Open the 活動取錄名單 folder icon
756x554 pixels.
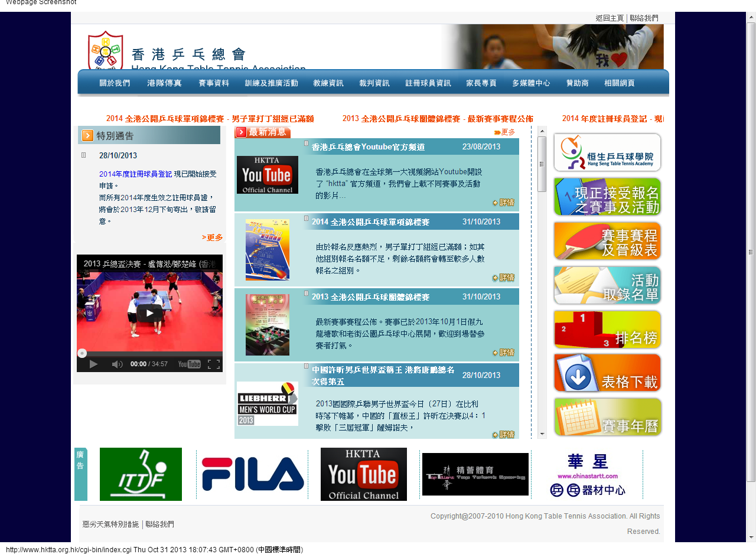click(x=607, y=285)
